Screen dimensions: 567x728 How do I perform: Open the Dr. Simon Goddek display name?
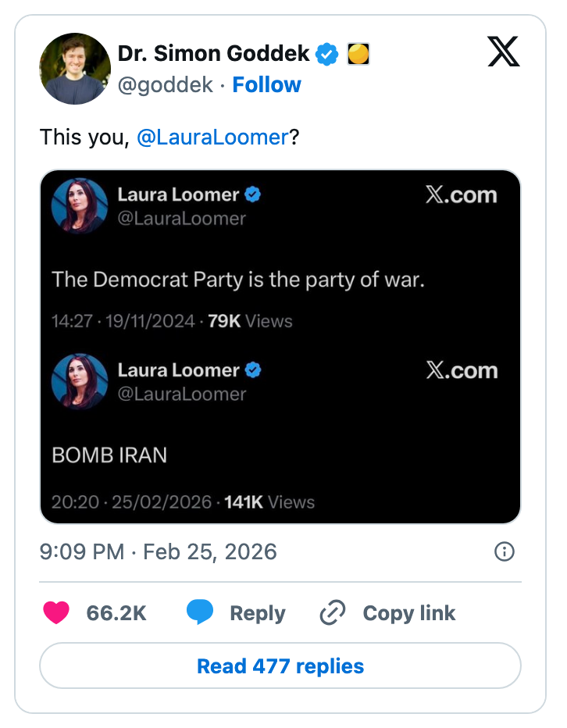[x=215, y=54]
